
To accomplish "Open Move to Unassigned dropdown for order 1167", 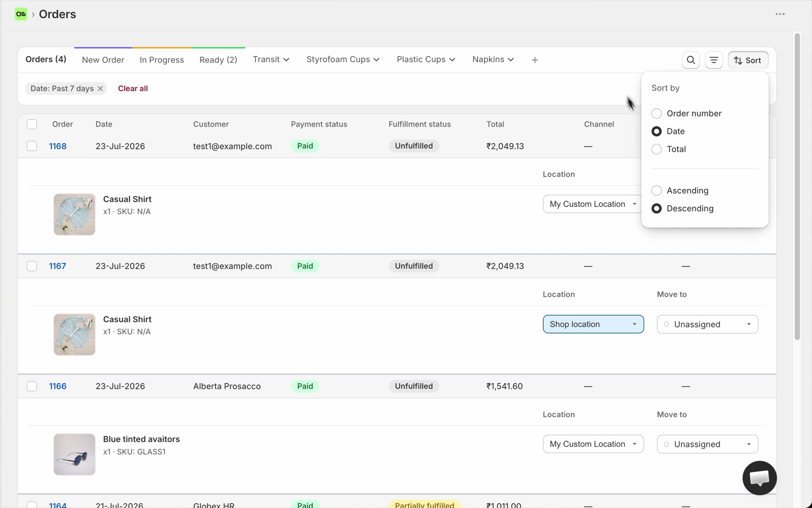I will (x=707, y=324).
